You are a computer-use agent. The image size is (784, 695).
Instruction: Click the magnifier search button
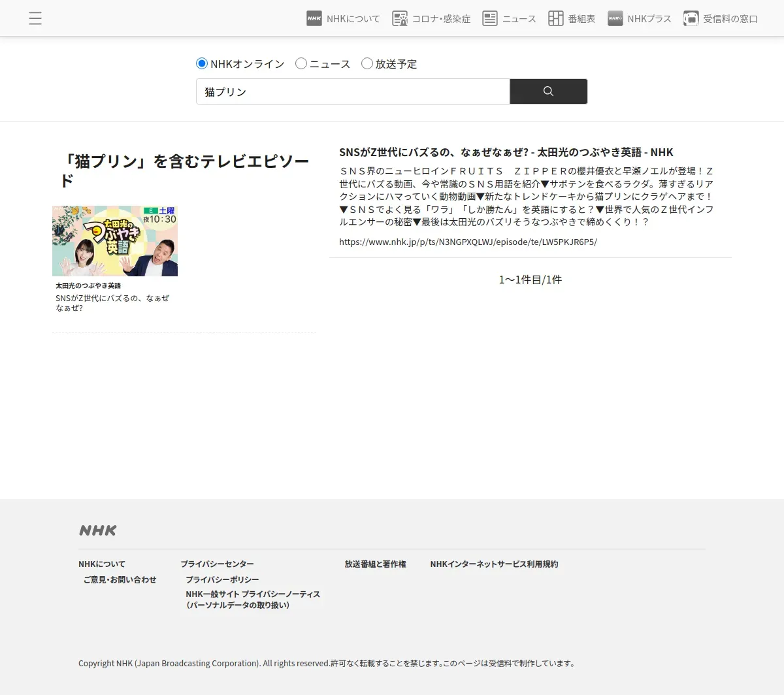click(549, 91)
